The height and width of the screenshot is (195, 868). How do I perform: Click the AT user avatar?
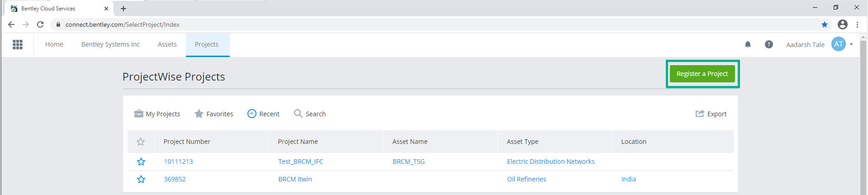point(839,44)
